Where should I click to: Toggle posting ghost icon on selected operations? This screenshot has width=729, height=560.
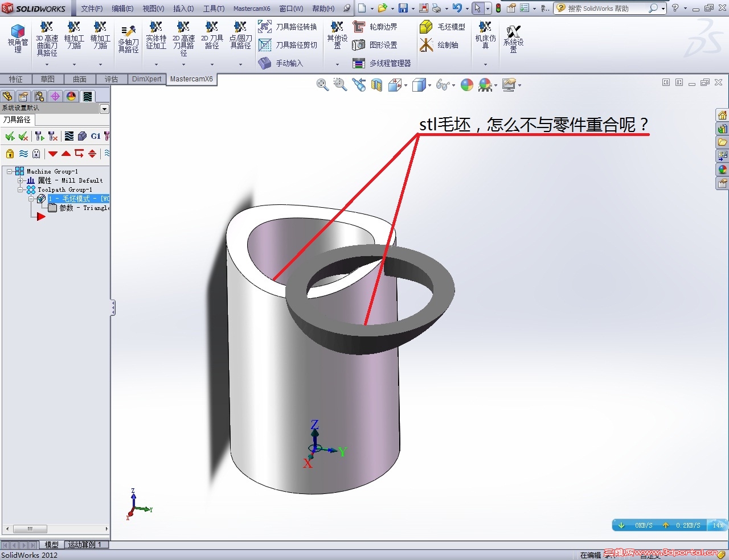coord(36,154)
